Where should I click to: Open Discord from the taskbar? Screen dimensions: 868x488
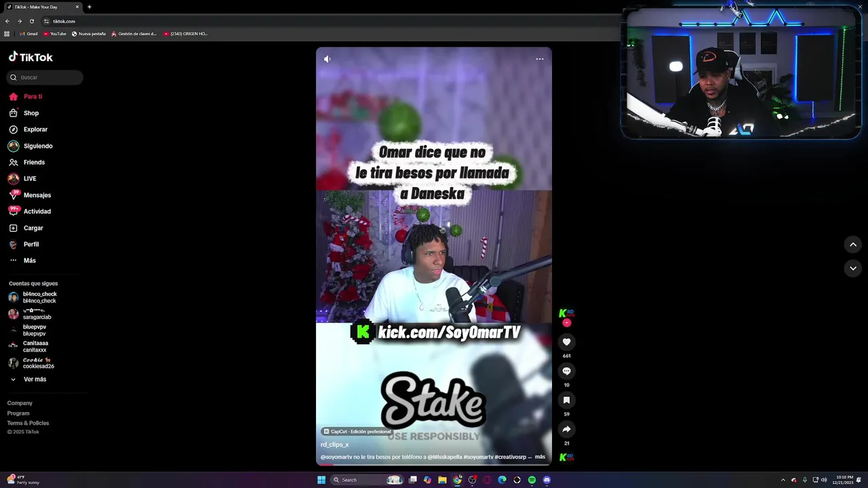(547, 480)
